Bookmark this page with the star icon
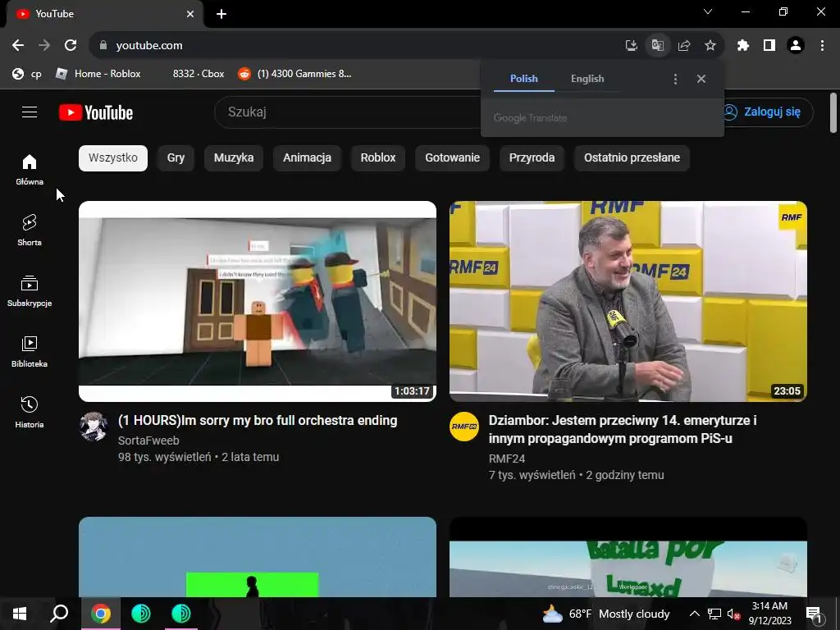 [x=710, y=46]
